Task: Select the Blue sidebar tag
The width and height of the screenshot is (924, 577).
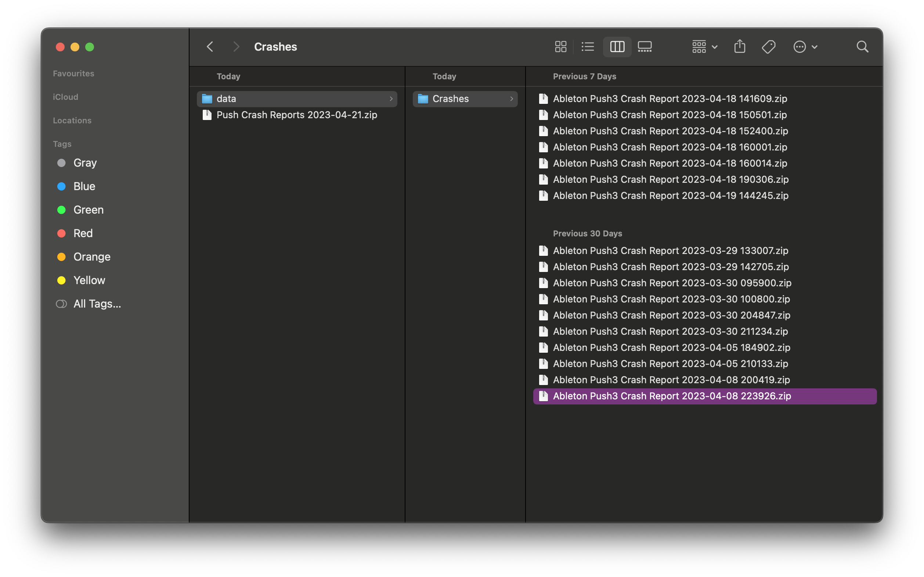Action: pyautogui.click(x=84, y=186)
